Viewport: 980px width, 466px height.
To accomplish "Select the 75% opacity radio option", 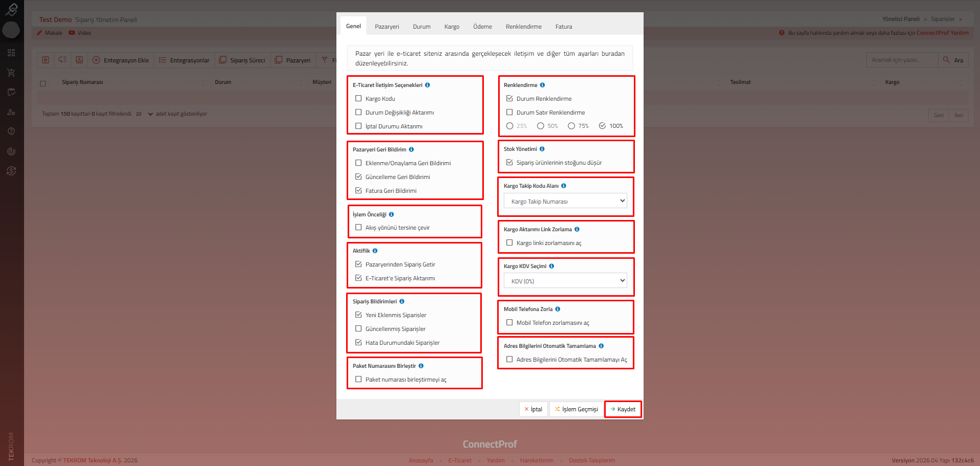I will point(571,126).
